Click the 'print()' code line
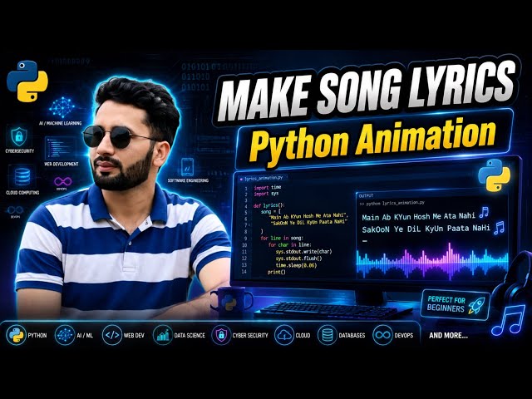The image size is (532, 399). tap(277, 272)
